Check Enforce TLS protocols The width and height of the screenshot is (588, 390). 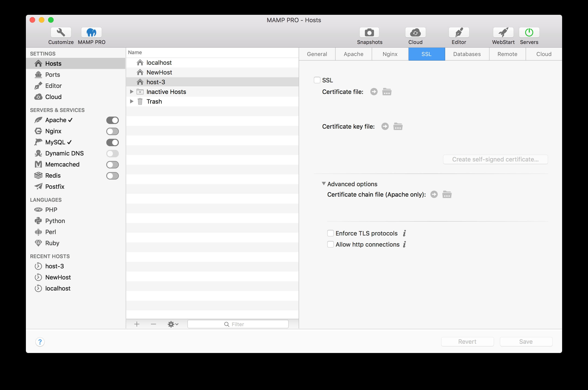pyautogui.click(x=330, y=233)
